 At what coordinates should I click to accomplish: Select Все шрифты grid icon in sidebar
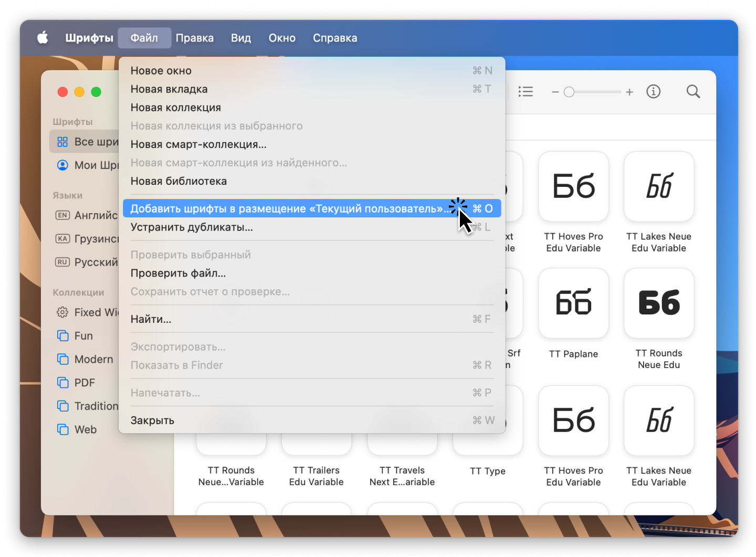click(62, 142)
